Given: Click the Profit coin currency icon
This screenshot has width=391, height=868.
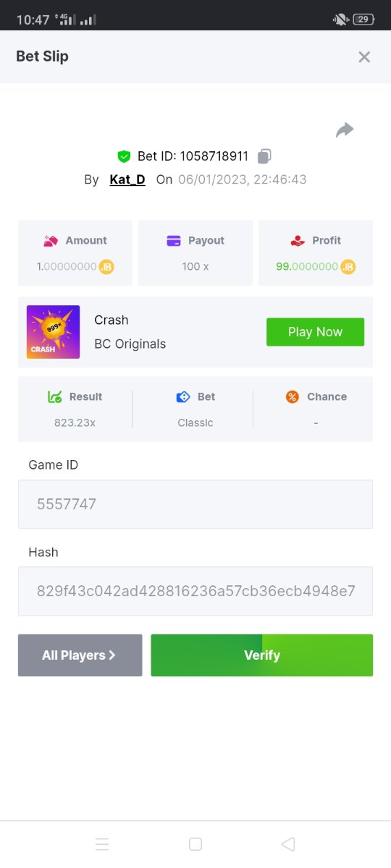Looking at the screenshot, I should [348, 267].
